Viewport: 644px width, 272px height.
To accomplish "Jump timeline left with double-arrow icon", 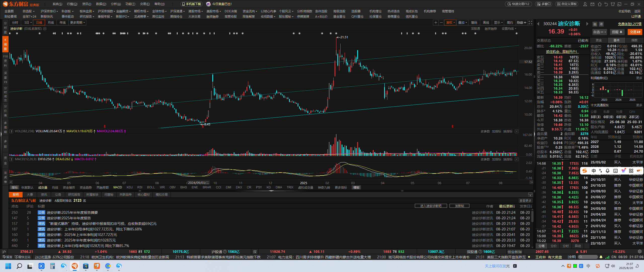I will 11,182.
